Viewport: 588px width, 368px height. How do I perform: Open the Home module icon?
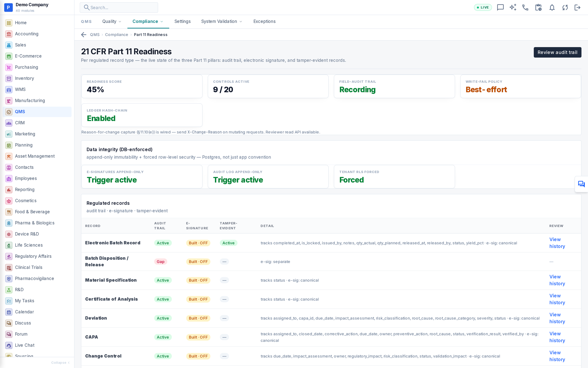click(x=9, y=23)
